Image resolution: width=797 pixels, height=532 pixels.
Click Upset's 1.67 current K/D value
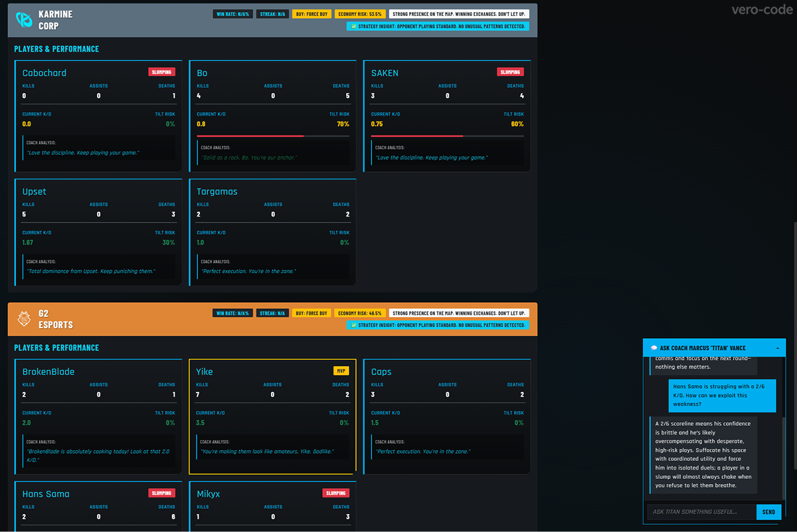(29, 243)
